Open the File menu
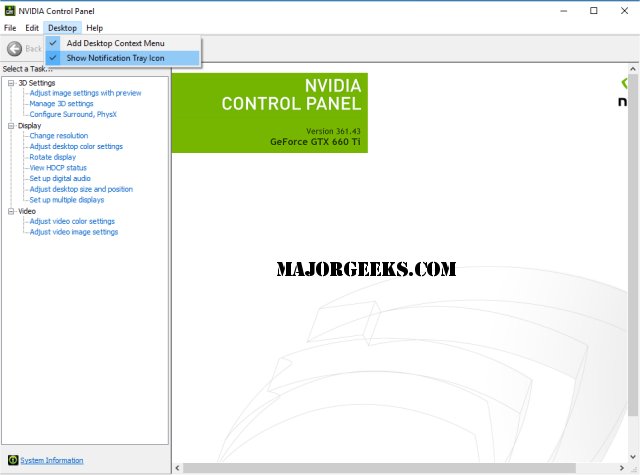The width and height of the screenshot is (640, 475). pyautogui.click(x=10, y=28)
